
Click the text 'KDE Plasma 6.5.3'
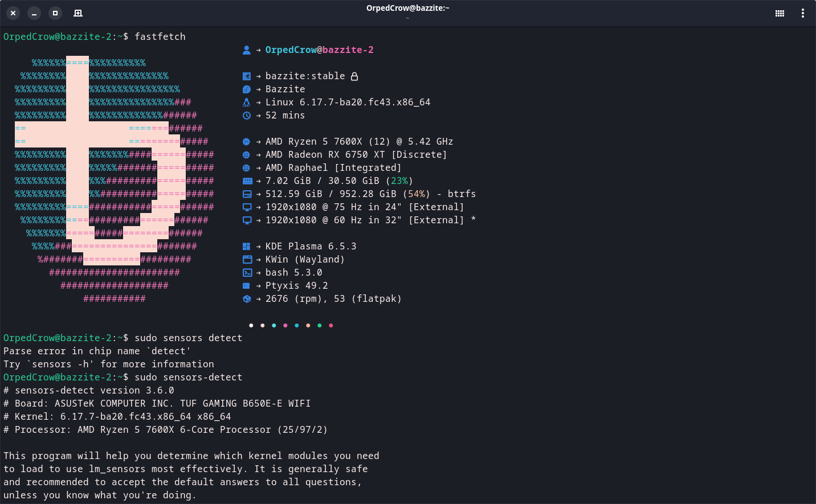[x=311, y=247]
